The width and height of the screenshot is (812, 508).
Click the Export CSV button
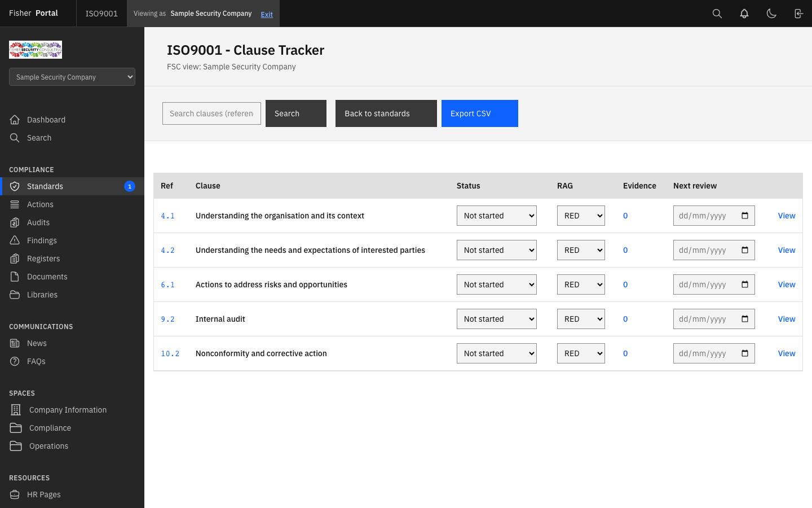pyautogui.click(x=479, y=113)
